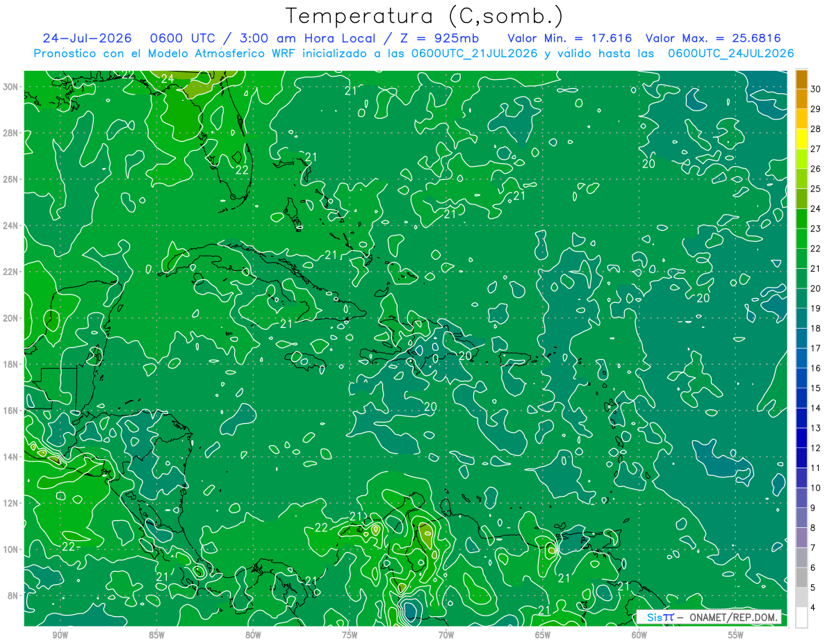Viewport: 834px width, 644px height.
Task: Pick the dark blue legend swatch between 12 and 13
Action: (x=801, y=438)
